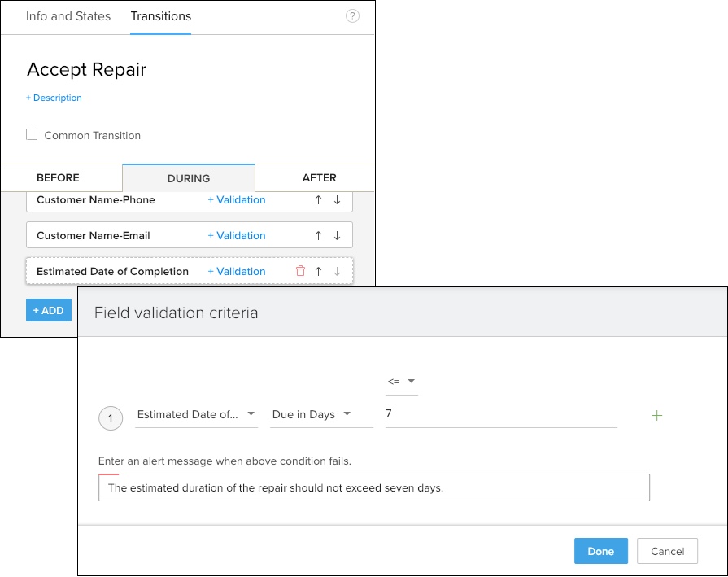This screenshot has width=728, height=577.
Task: Open the comparison operator dropdown
Action: pos(402,382)
